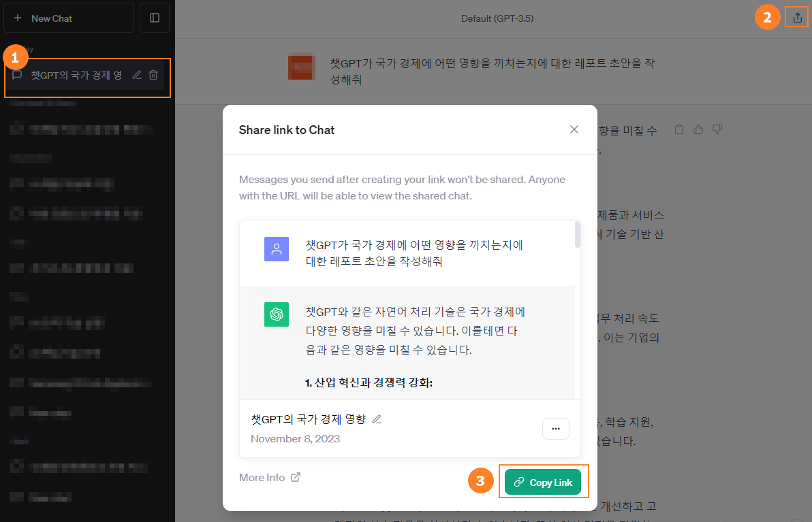Click the ChatGPT logo avatar in the preview

tap(277, 314)
